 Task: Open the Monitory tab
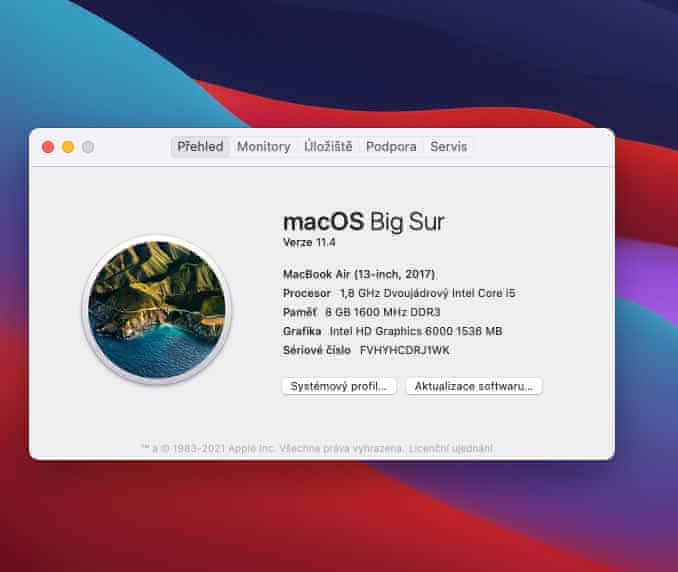click(x=263, y=147)
